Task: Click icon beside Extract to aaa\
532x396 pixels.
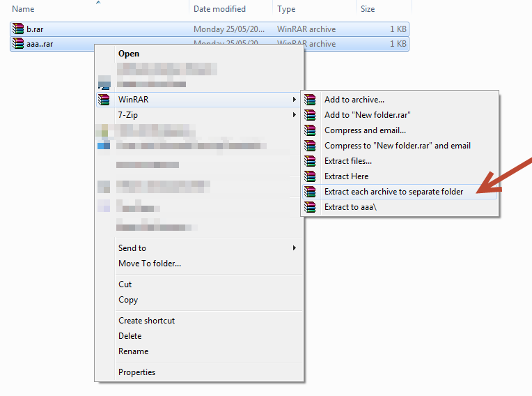Action: [310, 207]
